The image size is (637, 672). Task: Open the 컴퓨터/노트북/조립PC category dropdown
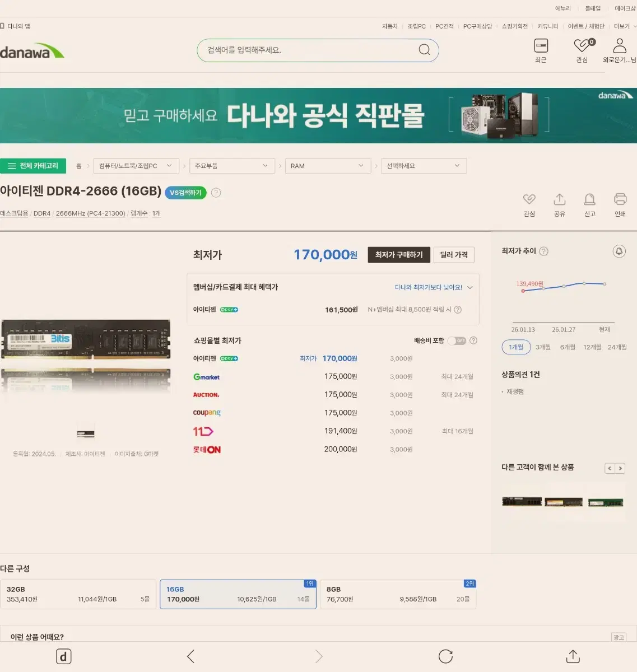tap(136, 166)
